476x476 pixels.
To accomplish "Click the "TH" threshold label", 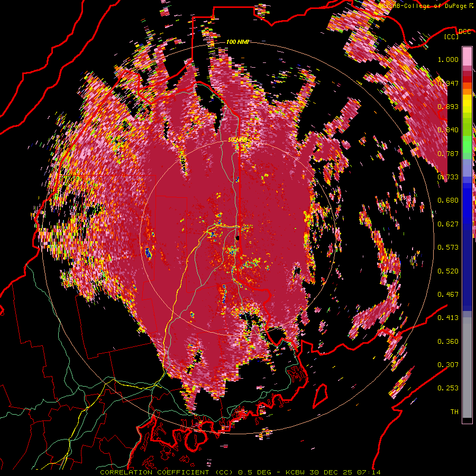I will click(x=454, y=412).
